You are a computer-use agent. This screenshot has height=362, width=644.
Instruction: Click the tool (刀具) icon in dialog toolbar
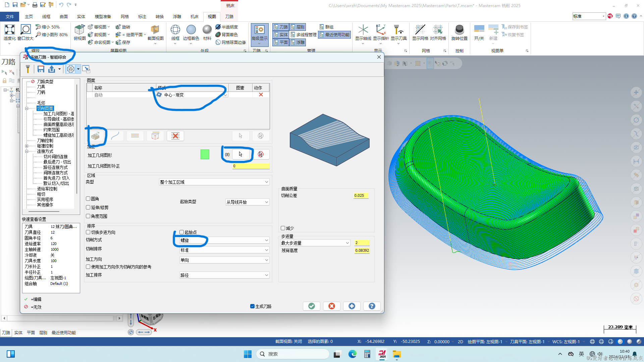(28, 69)
